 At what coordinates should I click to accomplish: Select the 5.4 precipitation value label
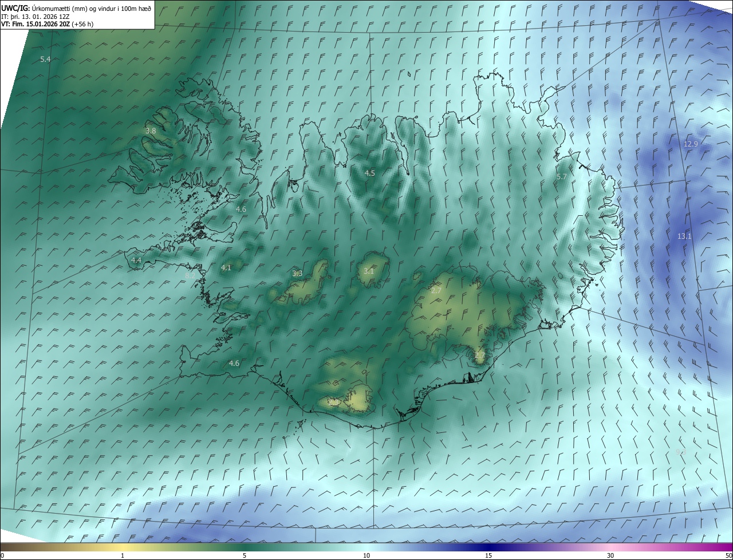pos(45,60)
